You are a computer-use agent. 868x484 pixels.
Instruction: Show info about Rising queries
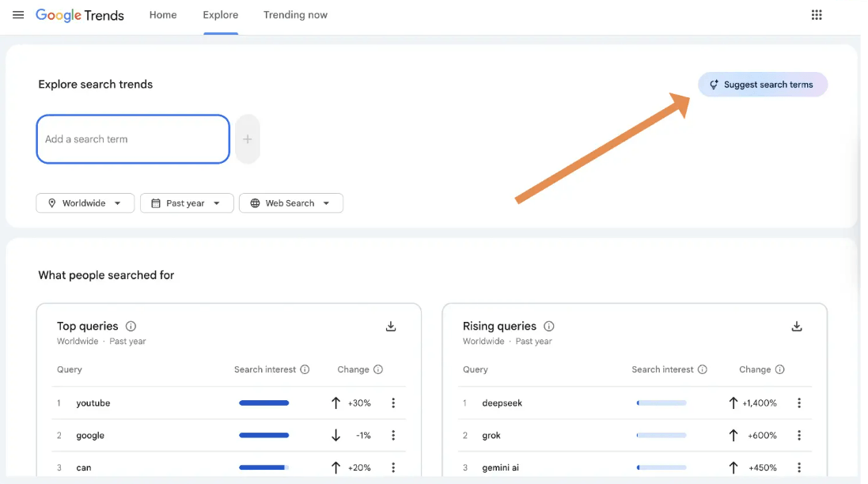pyautogui.click(x=548, y=327)
